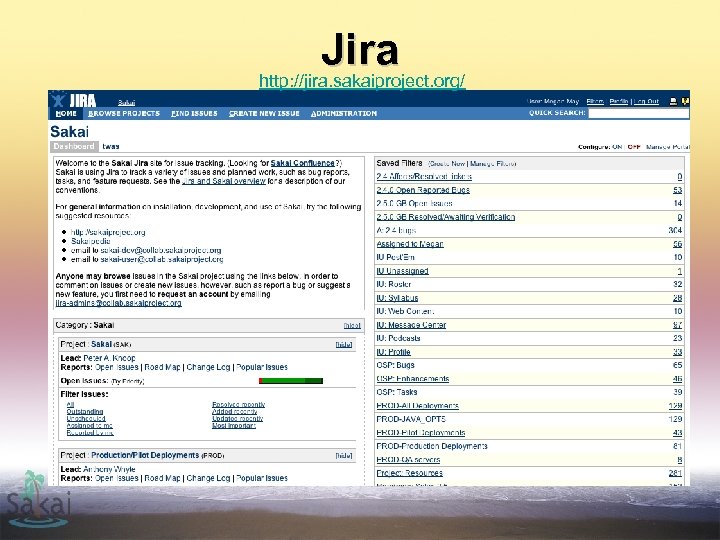Click the Create New saved filter link
720x540 pixels.
click(x=447, y=164)
